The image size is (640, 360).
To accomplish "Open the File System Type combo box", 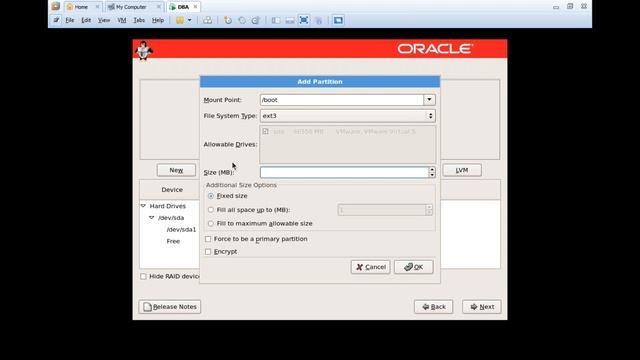I will 347,116.
